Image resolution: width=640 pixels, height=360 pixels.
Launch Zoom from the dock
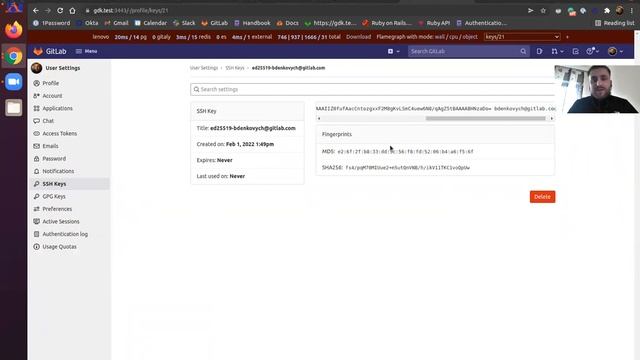tap(13, 82)
